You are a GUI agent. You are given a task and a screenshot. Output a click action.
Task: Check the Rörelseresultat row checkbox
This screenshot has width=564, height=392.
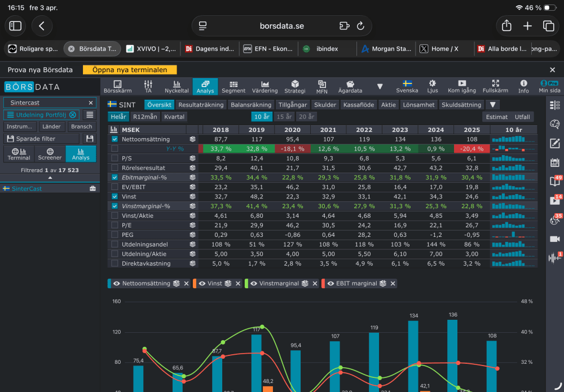coord(114,168)
